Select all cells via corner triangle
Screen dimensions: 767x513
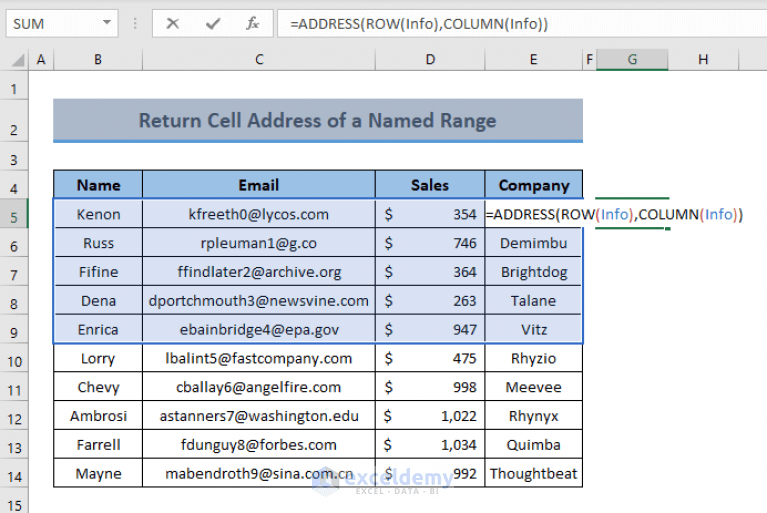pyautogui.click(x=18, y=60)
